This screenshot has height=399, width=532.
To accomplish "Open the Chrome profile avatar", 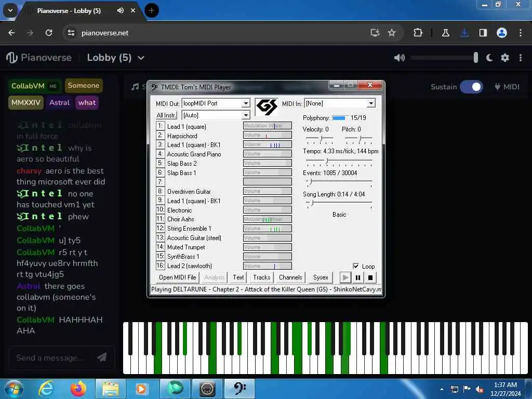I will click(x=502, y=33).
